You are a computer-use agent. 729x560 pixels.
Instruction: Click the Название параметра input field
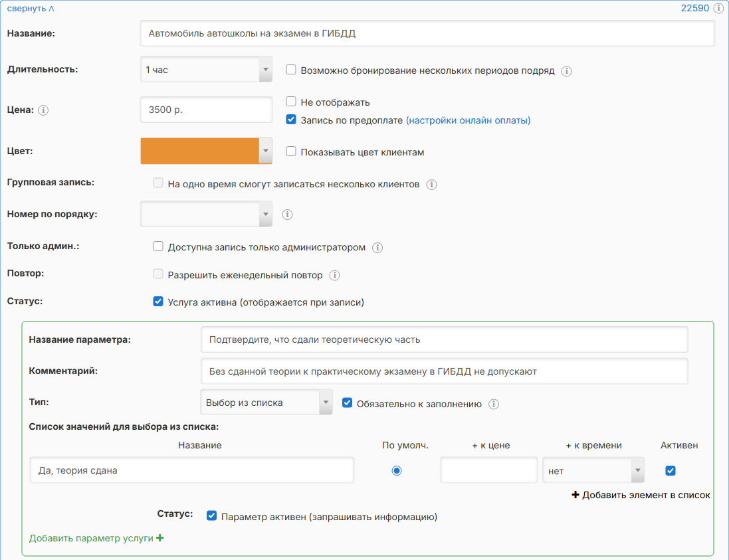(x=444, y=339)
